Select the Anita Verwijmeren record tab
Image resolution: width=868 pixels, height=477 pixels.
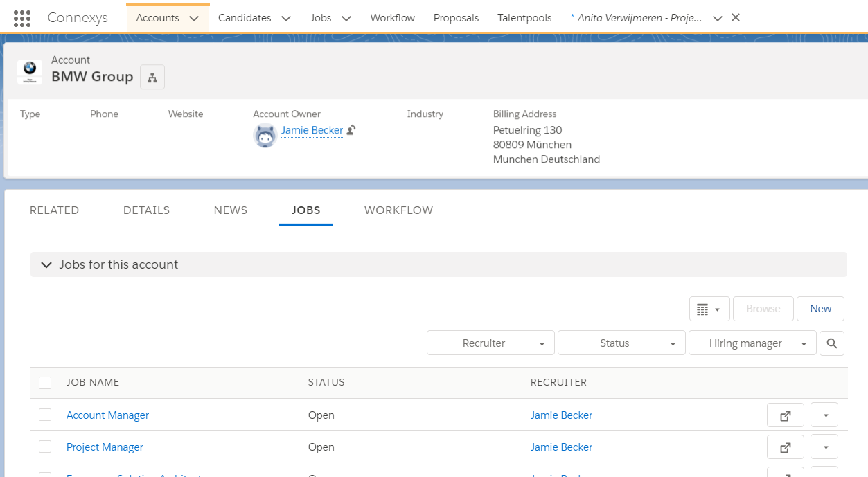coord(636,18)
